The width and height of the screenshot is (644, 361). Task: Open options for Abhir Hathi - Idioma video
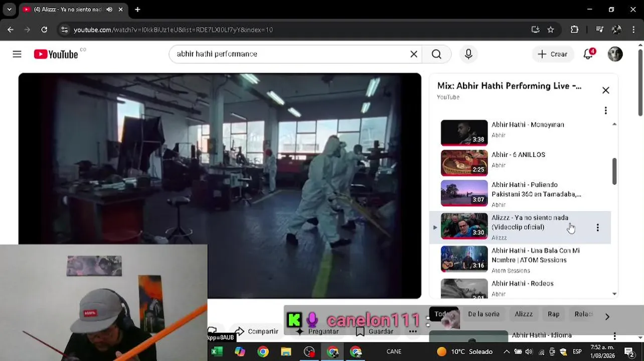point(614,336)
